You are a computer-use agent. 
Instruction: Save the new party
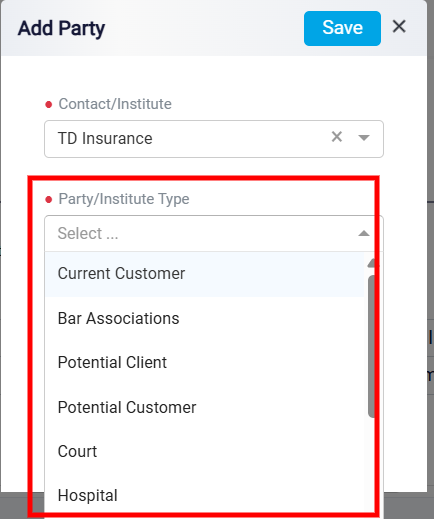[342, 28]
